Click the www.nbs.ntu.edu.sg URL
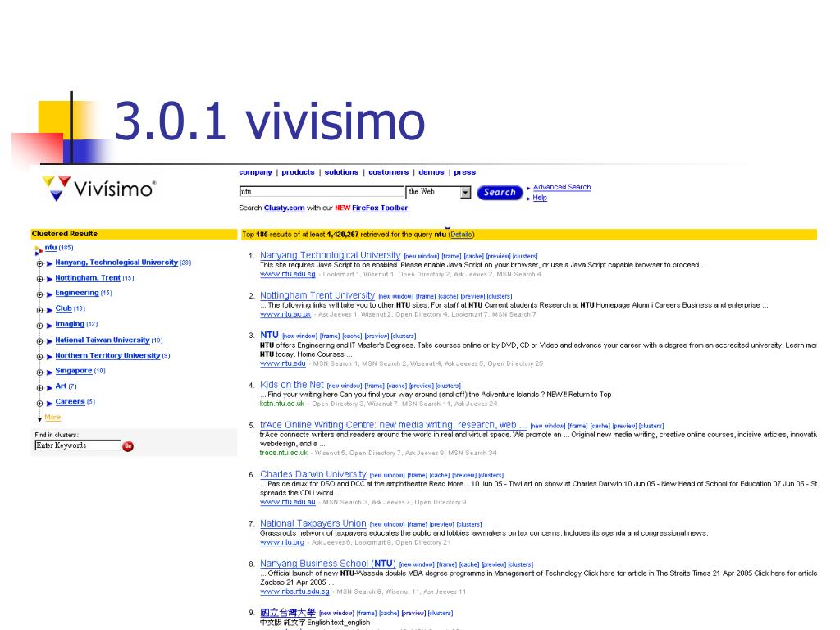The width and height of the screenshot is (840, 630). pos(294,592)
